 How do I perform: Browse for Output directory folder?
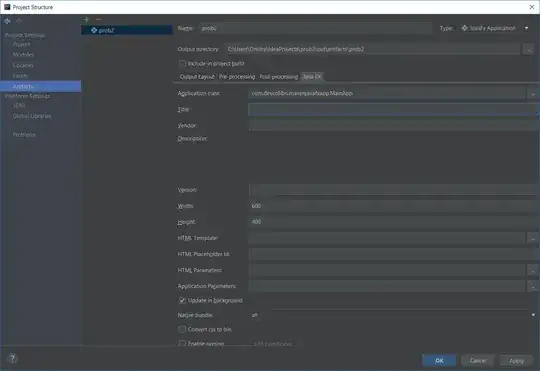tap(529, 49)
